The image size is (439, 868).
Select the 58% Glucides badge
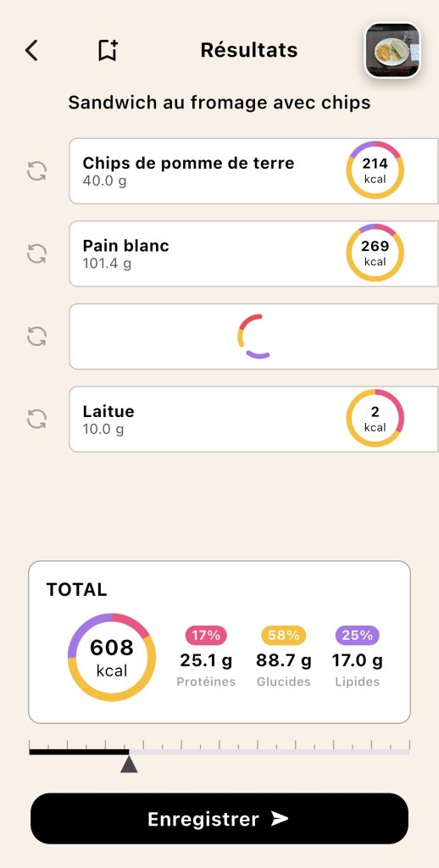pos(283,636)
